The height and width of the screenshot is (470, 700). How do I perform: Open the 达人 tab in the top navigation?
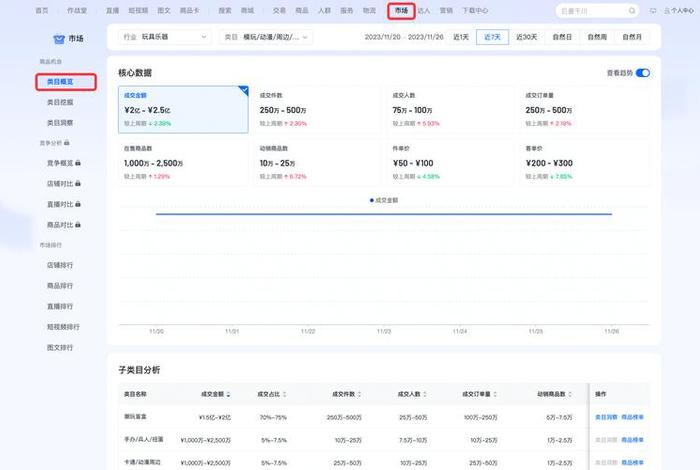pyautogui.click(x=424, y=11)
